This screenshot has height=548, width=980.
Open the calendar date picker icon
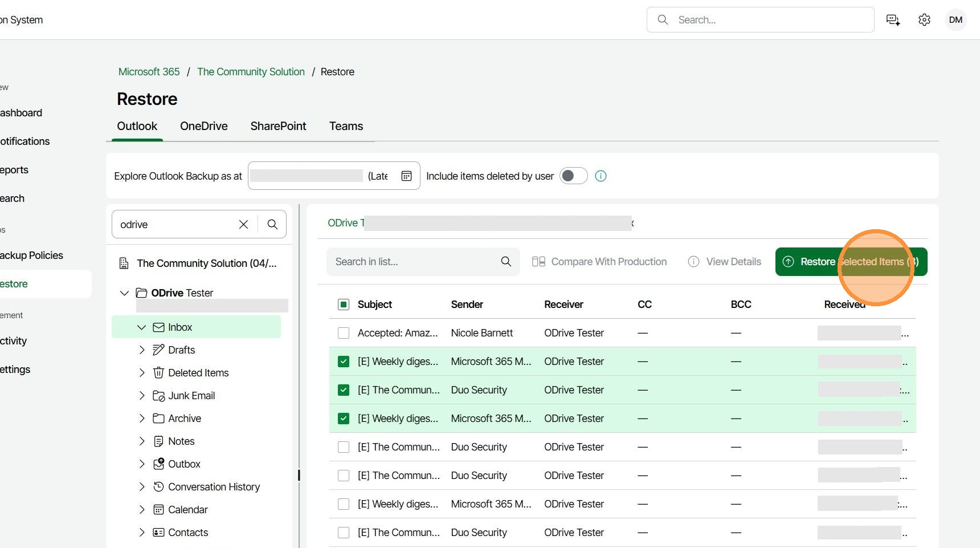point(406,176)
